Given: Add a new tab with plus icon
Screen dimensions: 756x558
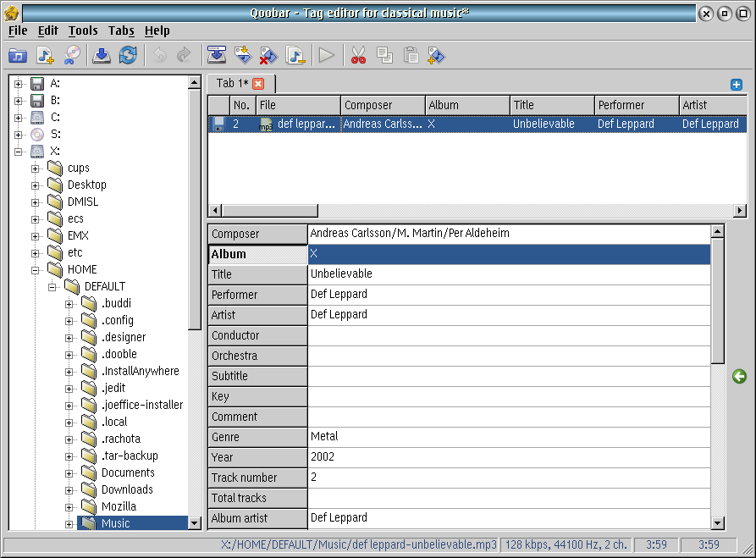Looking at the screenshot, I should 737,85.
